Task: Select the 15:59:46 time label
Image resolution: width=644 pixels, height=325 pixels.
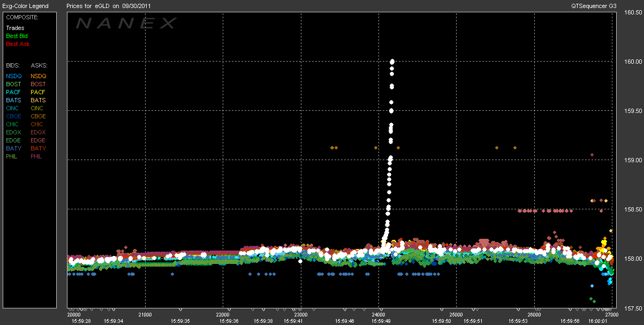Action: (x=344, y=321)
